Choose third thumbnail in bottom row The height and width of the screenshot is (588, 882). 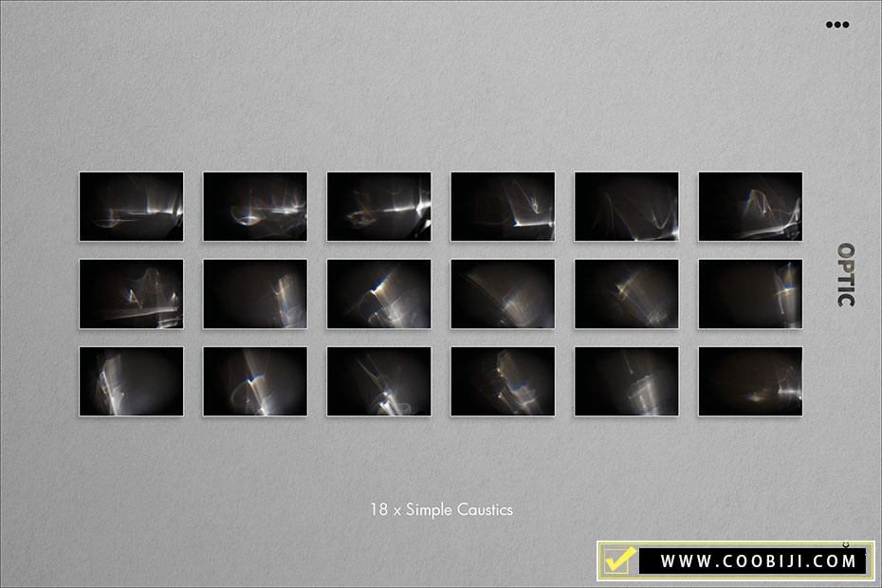(378, 381)
